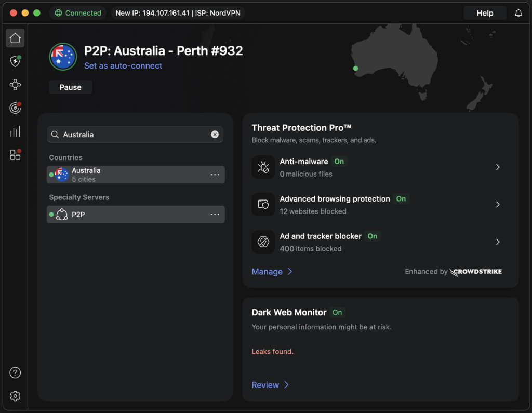Click the green Perth location dot on map
Viewport: 532px width, 413px height.
[355, 68]
